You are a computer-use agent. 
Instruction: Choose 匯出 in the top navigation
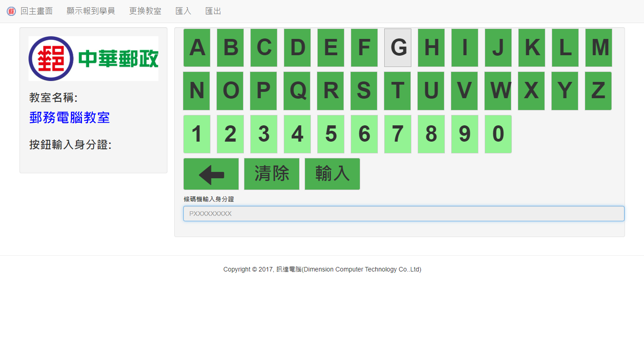pyautogui.click(x=213, y=11)
